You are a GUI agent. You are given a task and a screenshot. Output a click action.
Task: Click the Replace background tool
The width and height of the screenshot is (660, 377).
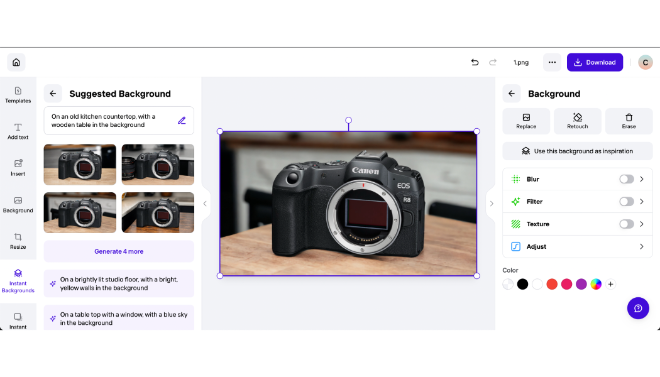(526, 121)
